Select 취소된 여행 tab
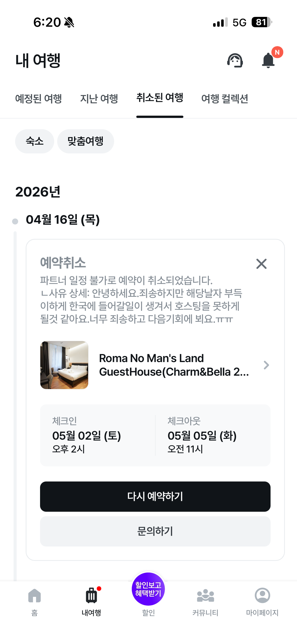 tap(160, 98)
